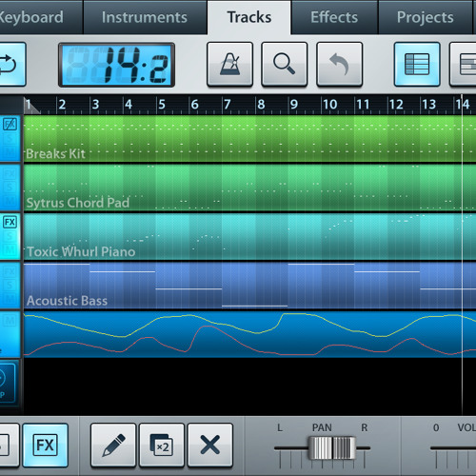Click the undo arrow button

tap(339, 64)
